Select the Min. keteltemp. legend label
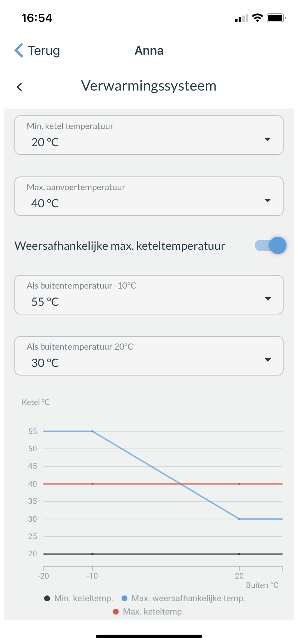Image resolution: width=298 pixels, height=644 pixels. [83, 598]
